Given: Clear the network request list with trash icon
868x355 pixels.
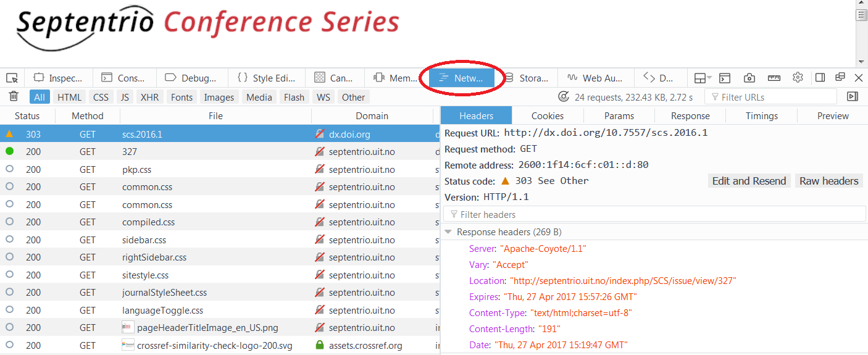Looking at the screenshot, I should tap(14, 96).
